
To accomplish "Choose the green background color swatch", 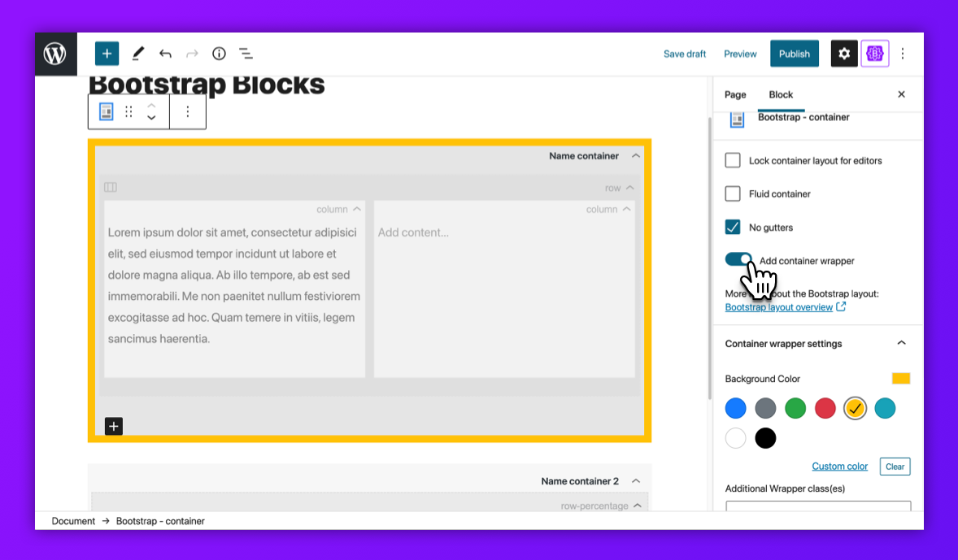I will (795, 408).
